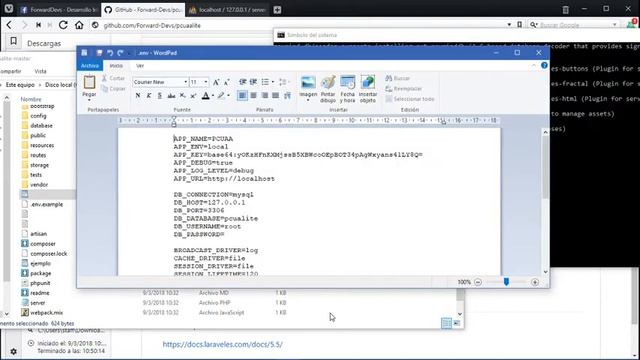Undo the last action in WordPad
The width and height of the screenshot is (640, 360).
click(x=110, y=53)
